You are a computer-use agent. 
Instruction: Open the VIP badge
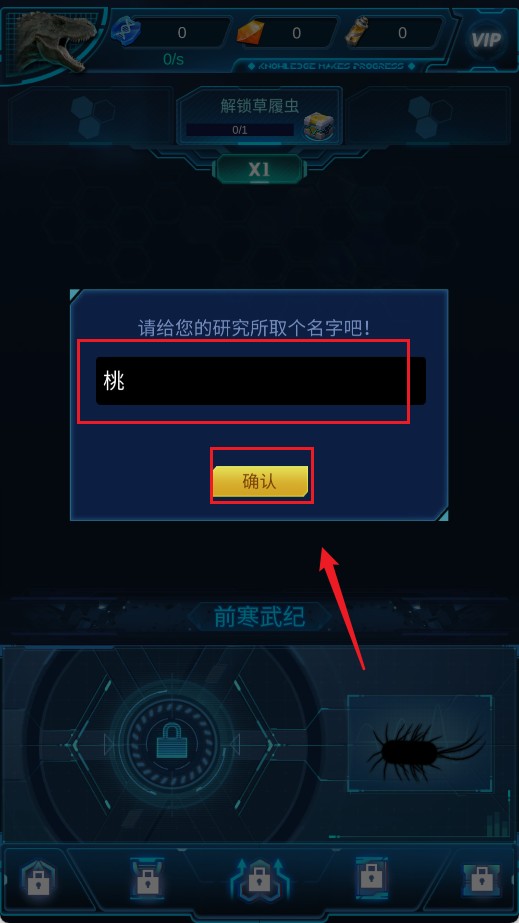click(x=487, y=40)
